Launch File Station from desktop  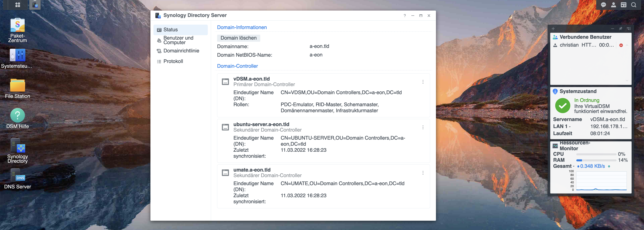(x=17, y=89)
